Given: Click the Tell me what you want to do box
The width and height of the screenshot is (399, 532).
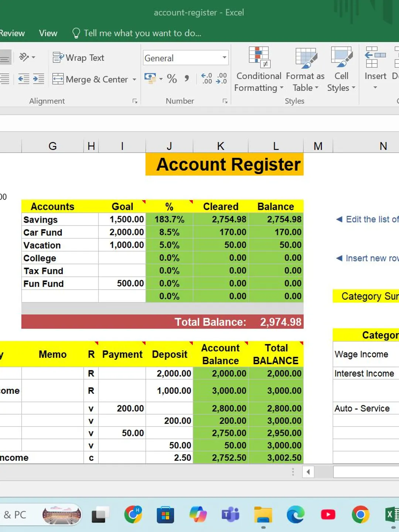Looking at the screenshot, I should tap(137, 33).
